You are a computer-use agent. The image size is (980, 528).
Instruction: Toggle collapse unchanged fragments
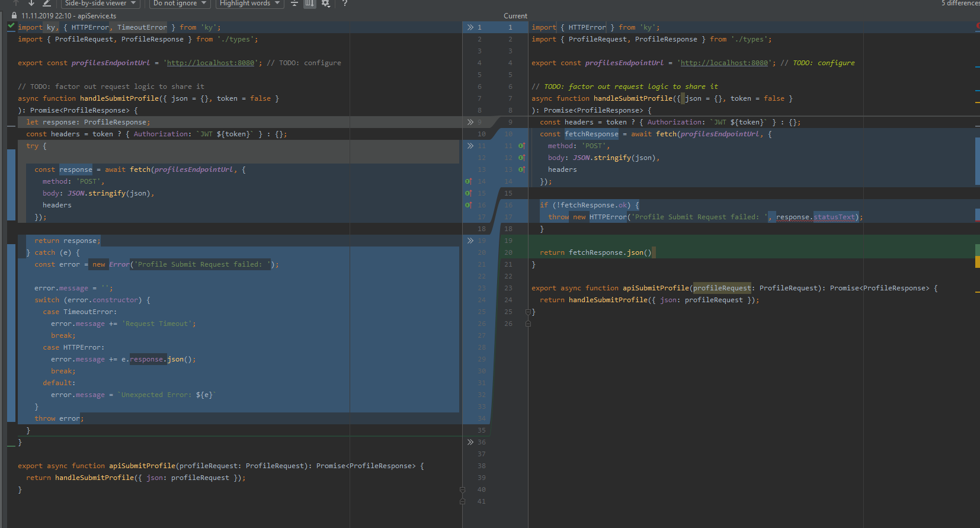(294, 3)
